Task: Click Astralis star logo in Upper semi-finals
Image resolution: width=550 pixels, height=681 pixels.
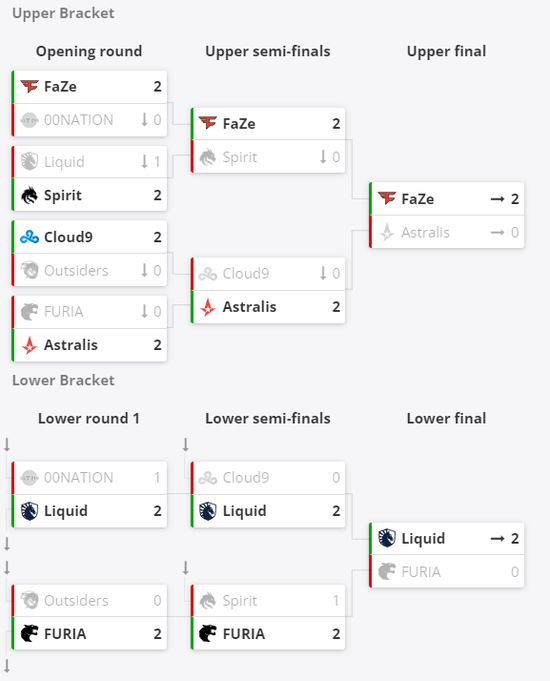Action: pyautogui.click(x=208, y=307)
